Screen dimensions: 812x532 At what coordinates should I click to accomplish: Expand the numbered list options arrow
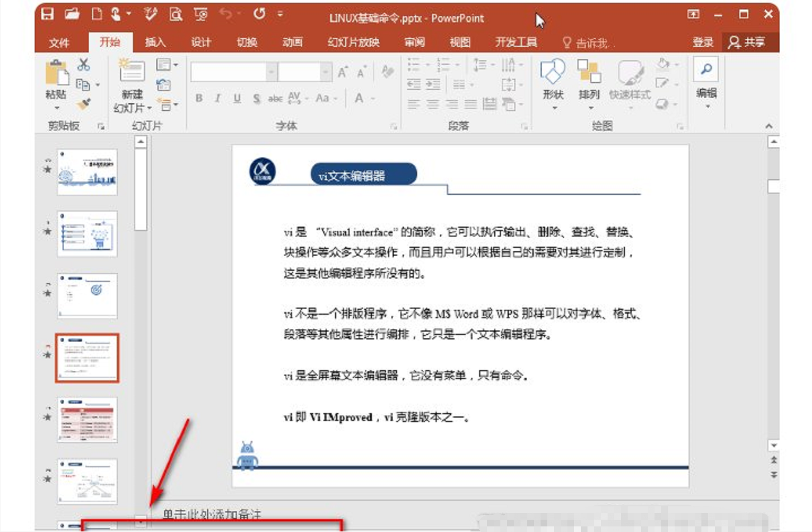pyautogui.click(x=457, y=65)
